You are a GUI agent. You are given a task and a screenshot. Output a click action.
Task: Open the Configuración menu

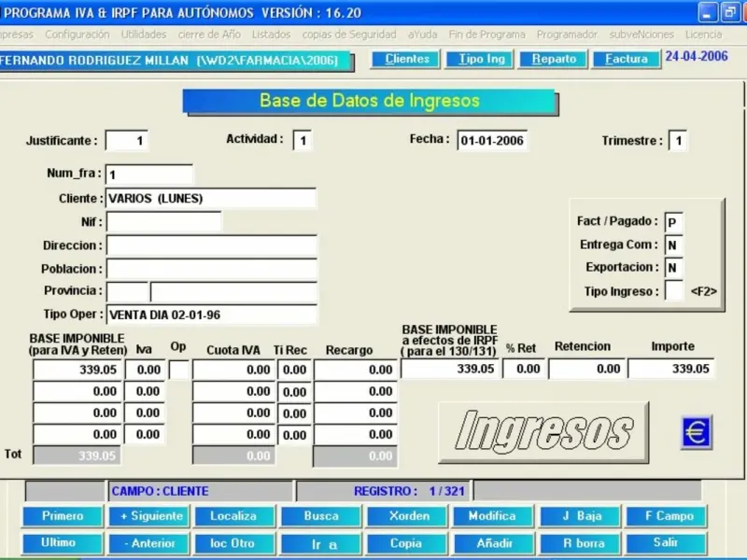[78, 35]
